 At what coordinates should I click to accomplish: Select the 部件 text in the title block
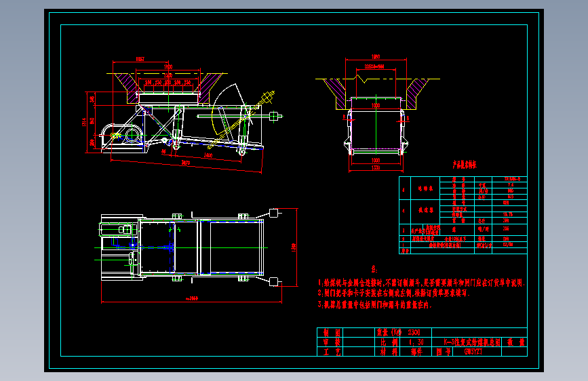click(x=416, y=352)
